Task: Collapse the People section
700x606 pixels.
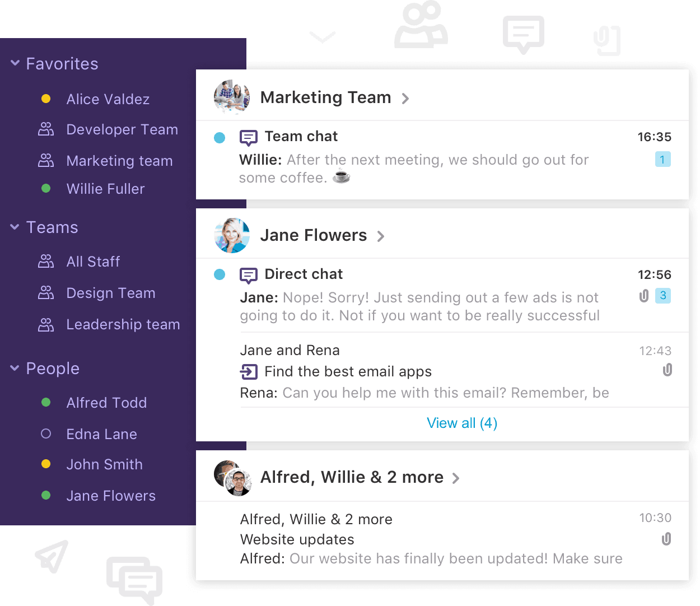Action: tap(15, 368)
